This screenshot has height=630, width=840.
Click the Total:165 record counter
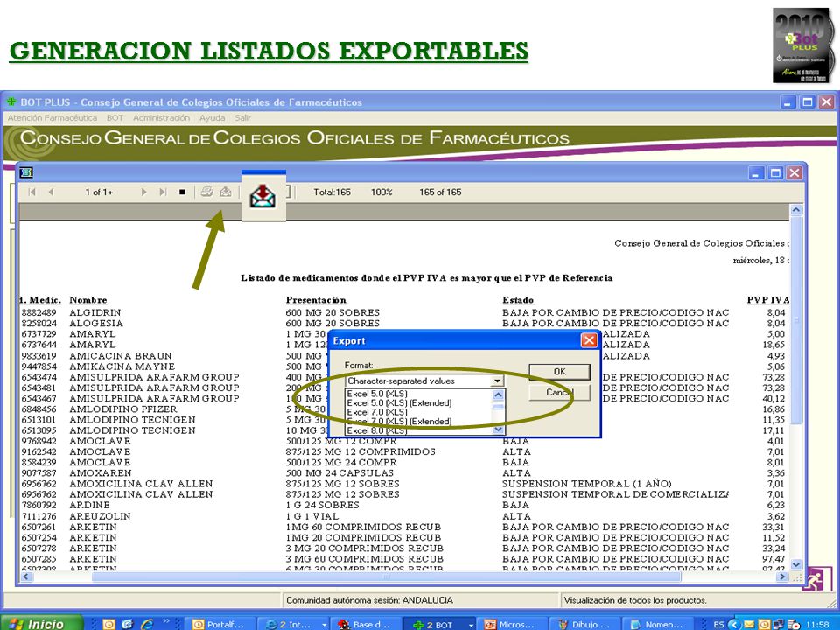coord(332,192)
